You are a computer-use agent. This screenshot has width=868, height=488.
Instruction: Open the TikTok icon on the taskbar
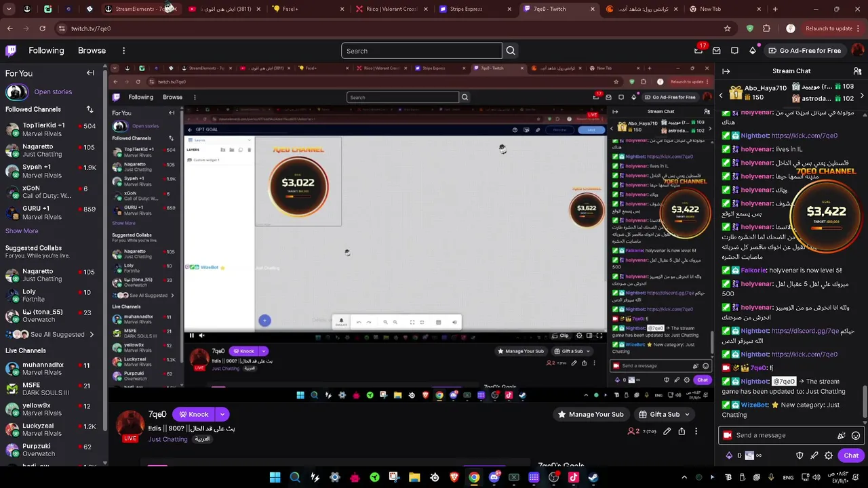tap(574, 477)
